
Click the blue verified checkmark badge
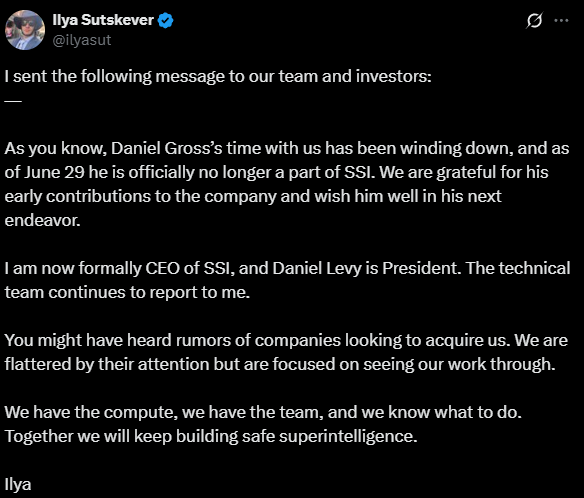point(165,20)
